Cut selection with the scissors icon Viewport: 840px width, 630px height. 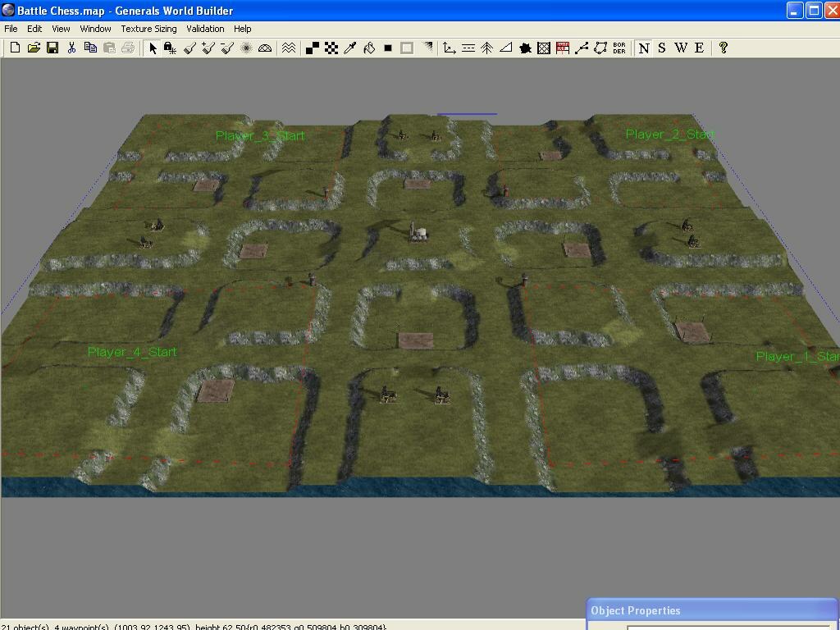(72, 48)
